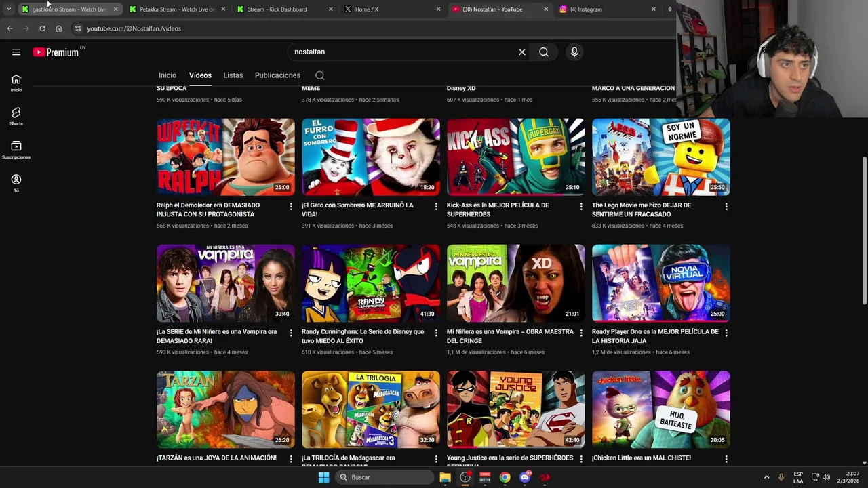
Task: Open options menu for Mi Niñera serie video
Action: point(291,333)
